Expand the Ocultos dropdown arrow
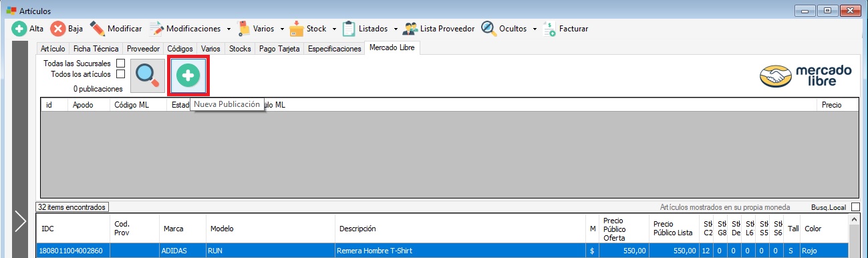The image size is (868, 258). (x=535, y=29)
